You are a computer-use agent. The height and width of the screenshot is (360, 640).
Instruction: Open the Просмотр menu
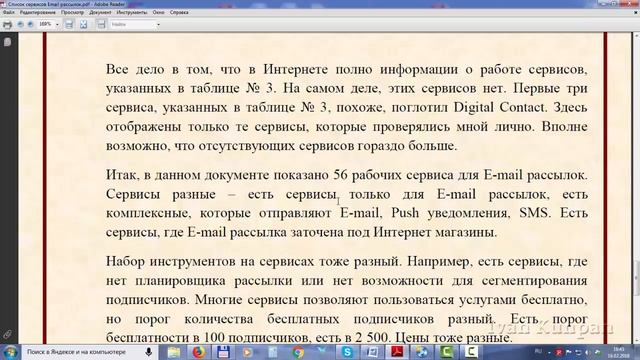coord(72,12)
